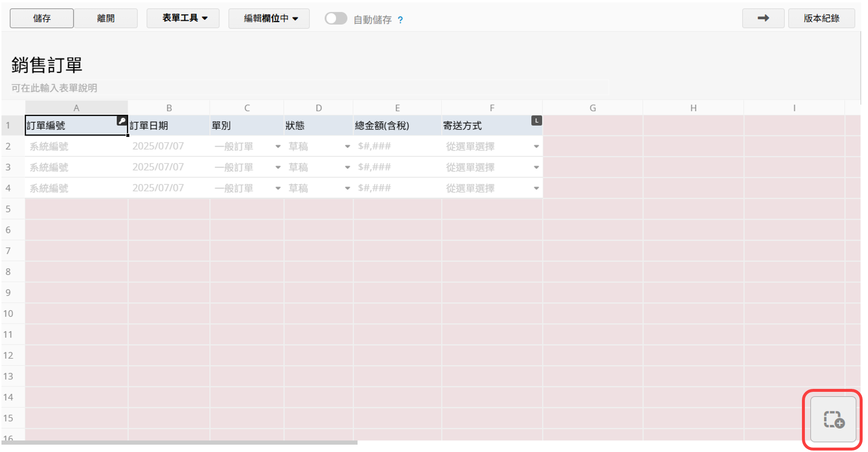Expand 狀態 dropdown in row 4
The height and width of the screenshot is (452, 868).
[x=347, y=188]
